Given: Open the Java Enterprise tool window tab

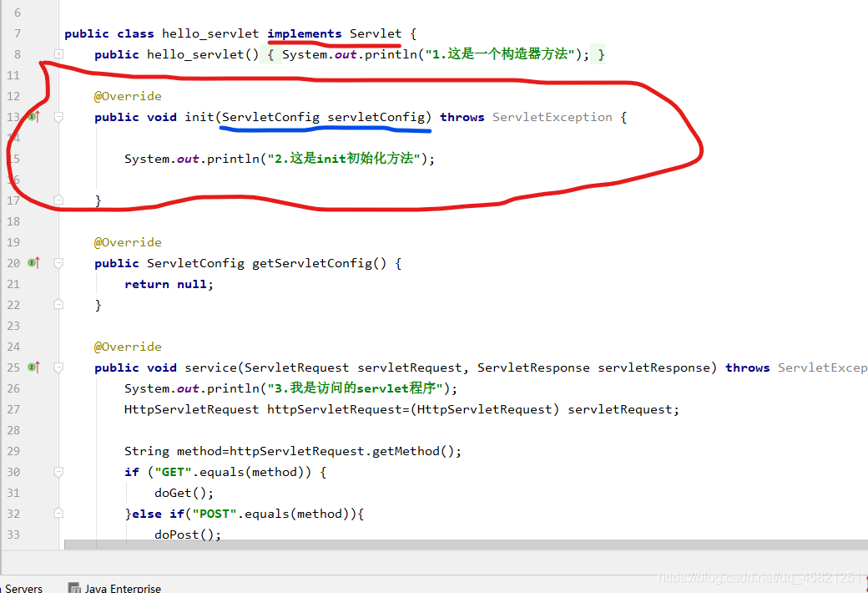Looking at the screenshot, I should click(114, 587).
